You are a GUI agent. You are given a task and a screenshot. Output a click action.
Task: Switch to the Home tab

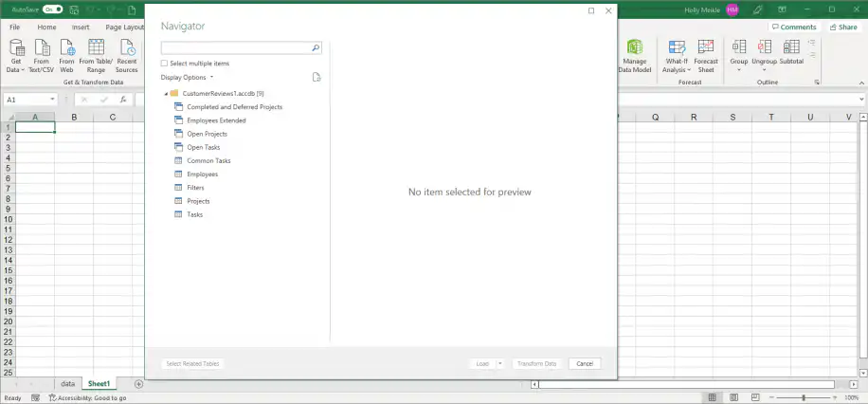coord(46,28)
